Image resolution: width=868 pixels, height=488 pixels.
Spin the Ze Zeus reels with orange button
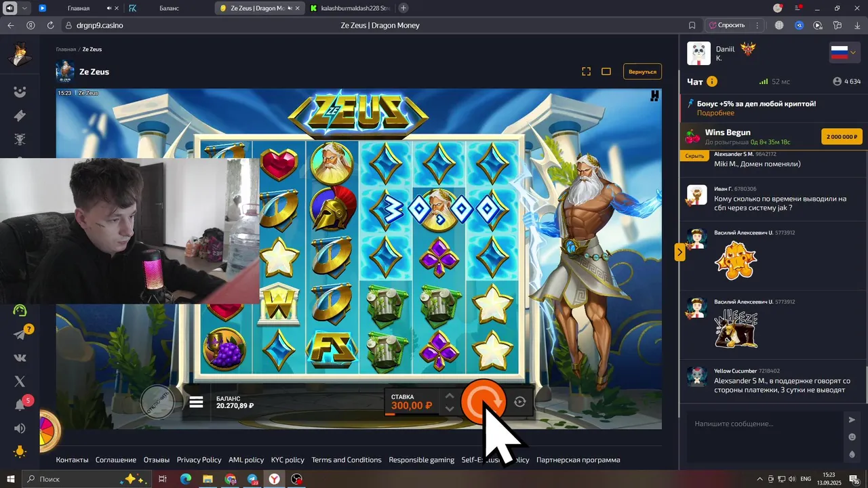483,402
